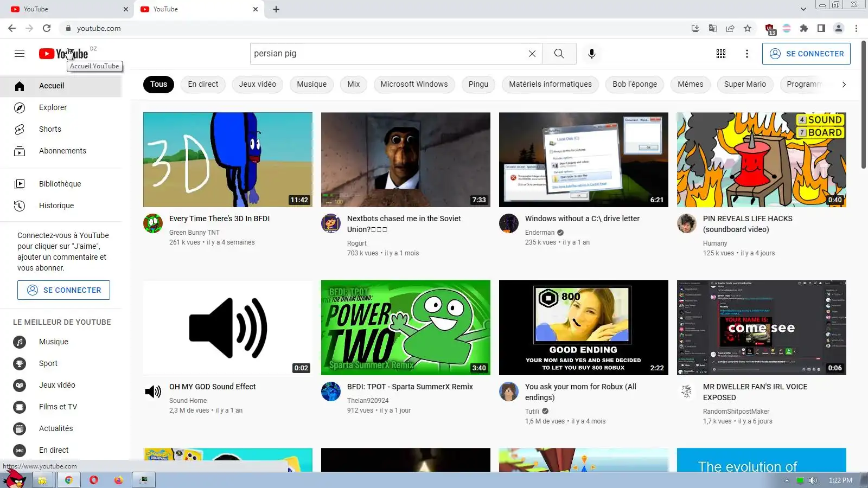This screenshot has height=488, width=868.
Task: Open Bibliothèque in the sidebar
Action: click(x=61, y=184)
